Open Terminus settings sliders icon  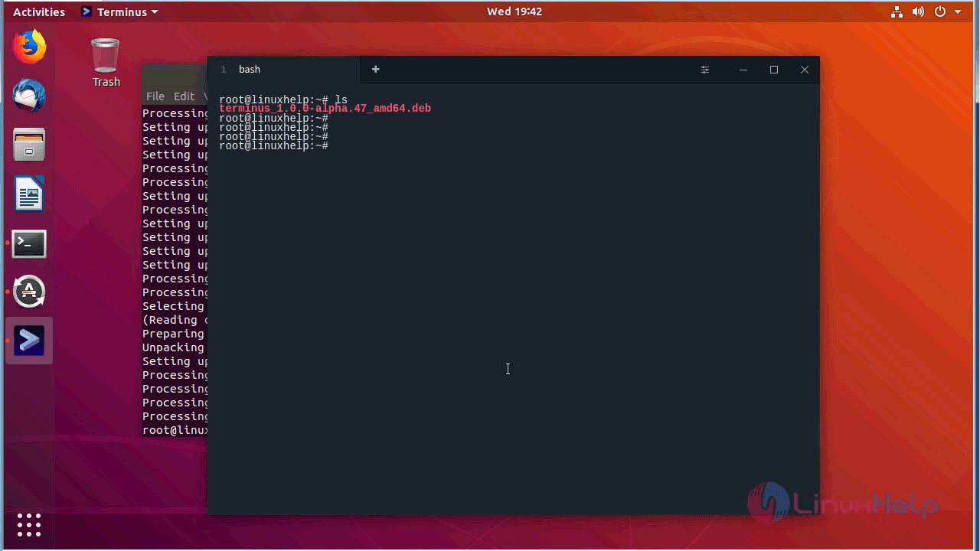tap(705, 70)
